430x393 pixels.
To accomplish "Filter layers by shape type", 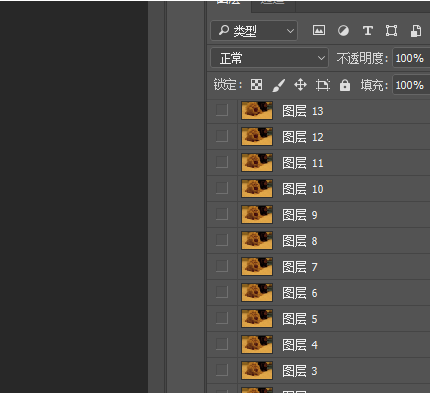I will coord(391,31).
